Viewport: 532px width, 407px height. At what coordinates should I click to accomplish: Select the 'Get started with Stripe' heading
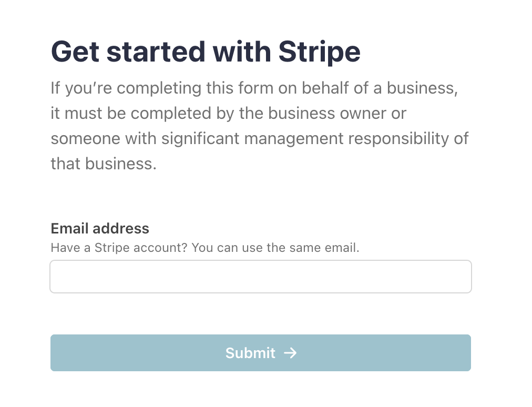tap(206, 52)
